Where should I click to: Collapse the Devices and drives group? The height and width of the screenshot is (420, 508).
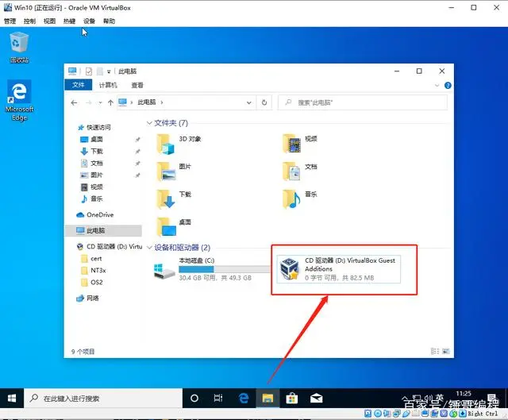tap(149, 248)
